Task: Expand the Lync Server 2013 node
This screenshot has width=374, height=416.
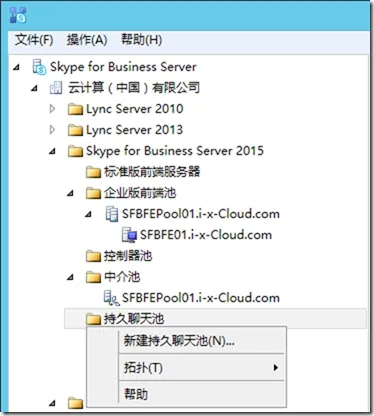Action: click(x=52, y=130)
